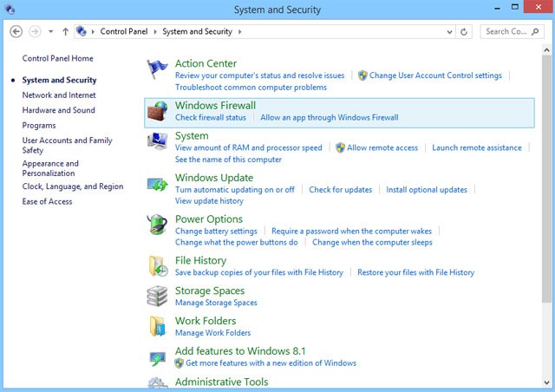Click the Forward arrow navigation button
The height and width of the screenshot is (392, 555).
click(35, 31)
